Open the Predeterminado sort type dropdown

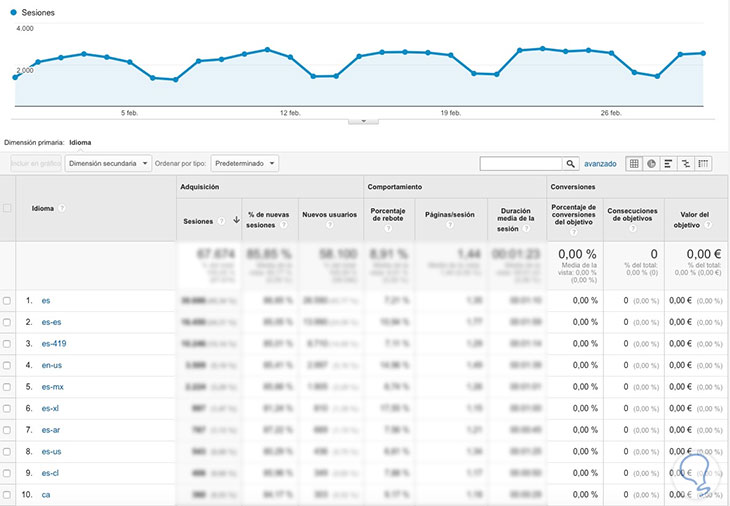pyautogui.click(x=245, y=163)
